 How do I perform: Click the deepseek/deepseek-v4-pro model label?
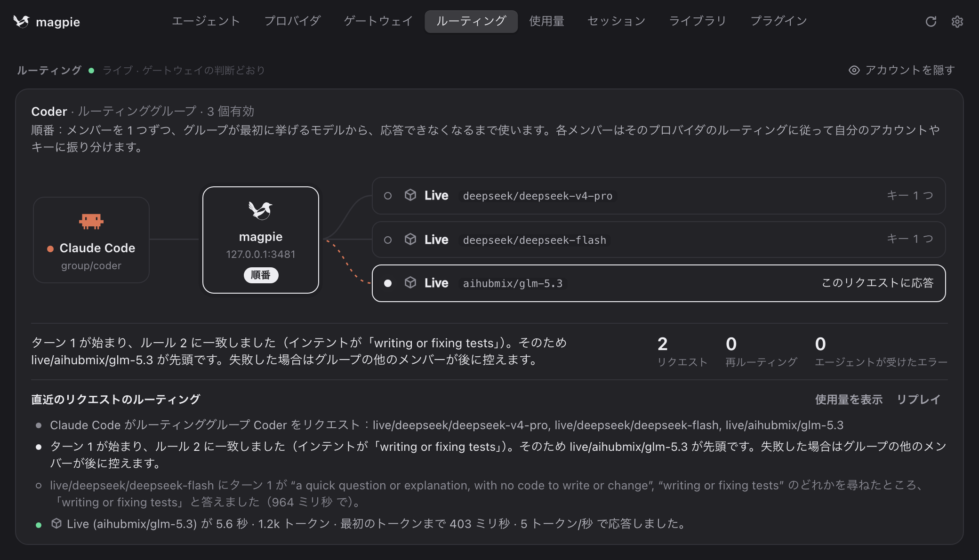coord(538,196)
